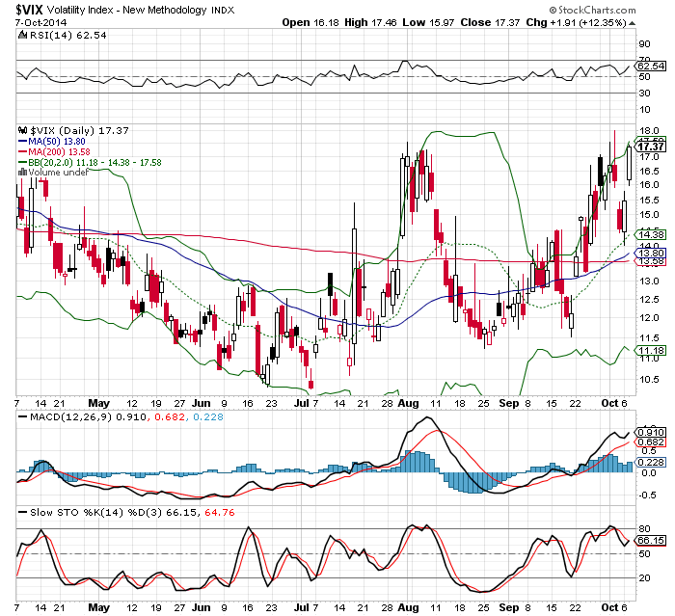
Task: Click the 13.80 MA(50) price tag
Action: (x=651, y=254)
